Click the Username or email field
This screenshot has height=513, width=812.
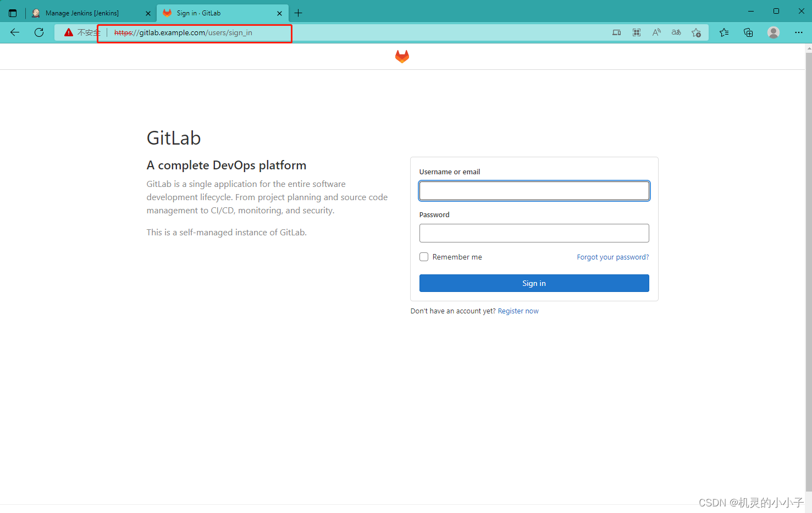(534, 191)
